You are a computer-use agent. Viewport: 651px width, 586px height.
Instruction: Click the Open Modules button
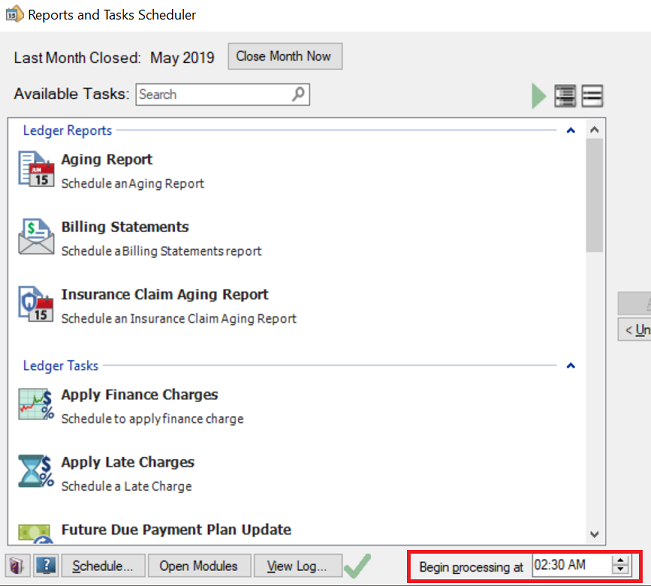pos(199,566)
